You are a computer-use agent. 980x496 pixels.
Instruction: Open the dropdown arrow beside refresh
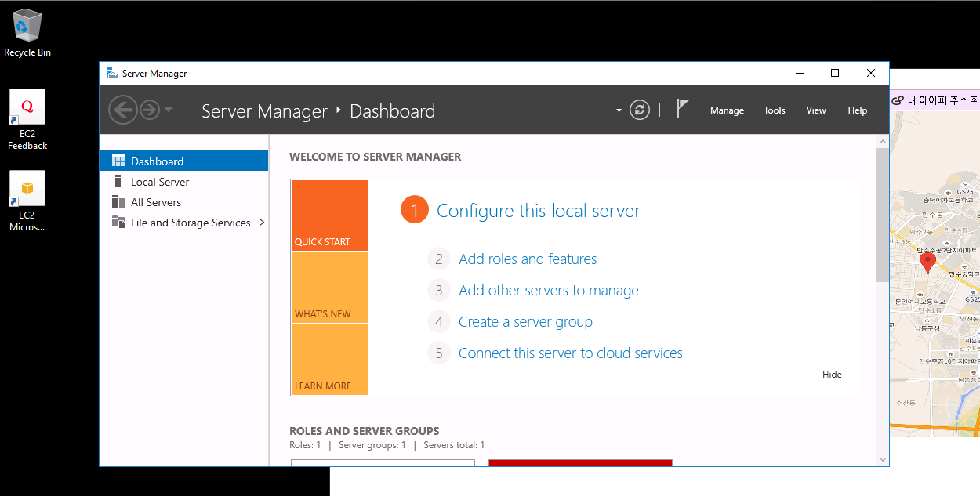tap(619, 110)
